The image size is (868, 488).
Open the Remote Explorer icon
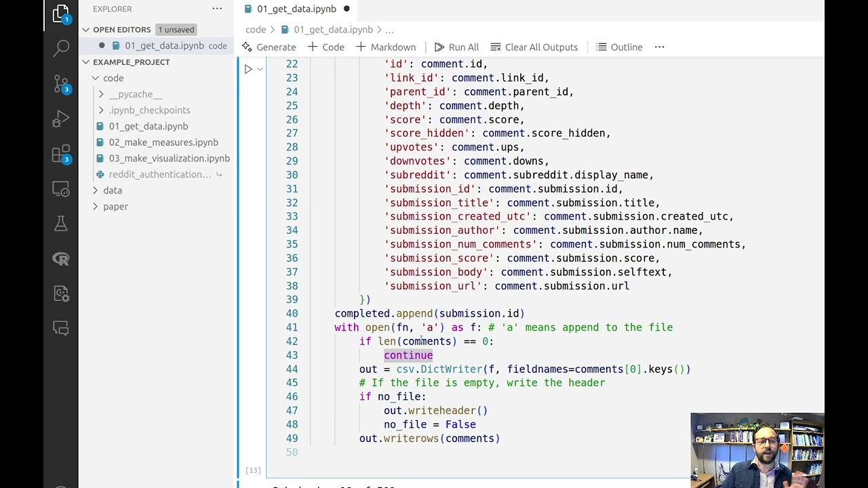[61, 189]
